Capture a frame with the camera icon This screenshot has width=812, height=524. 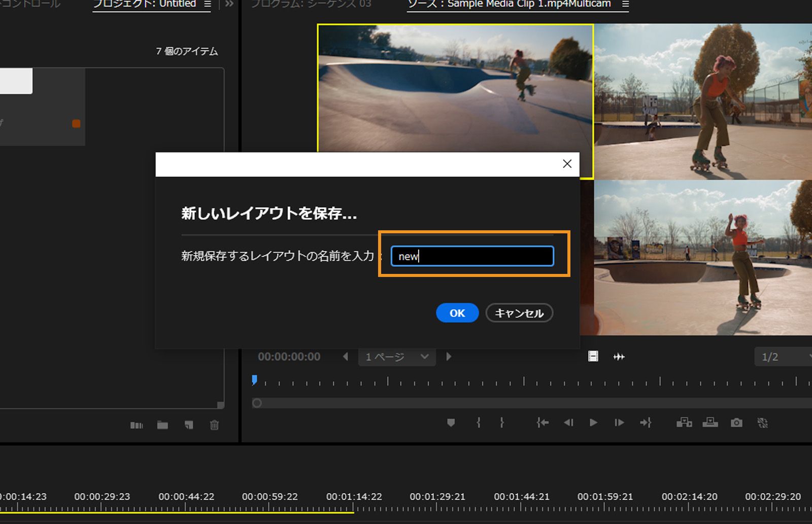pos(737,423)
